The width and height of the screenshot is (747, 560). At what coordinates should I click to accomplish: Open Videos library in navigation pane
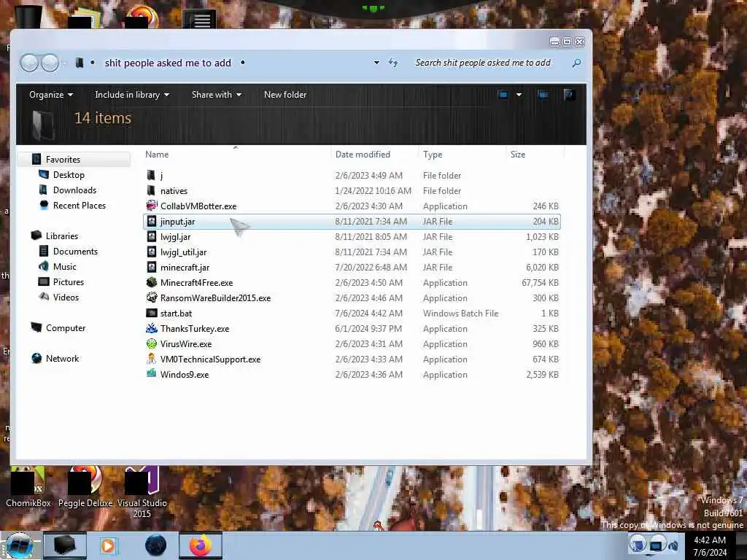click(x=66, y=297)
